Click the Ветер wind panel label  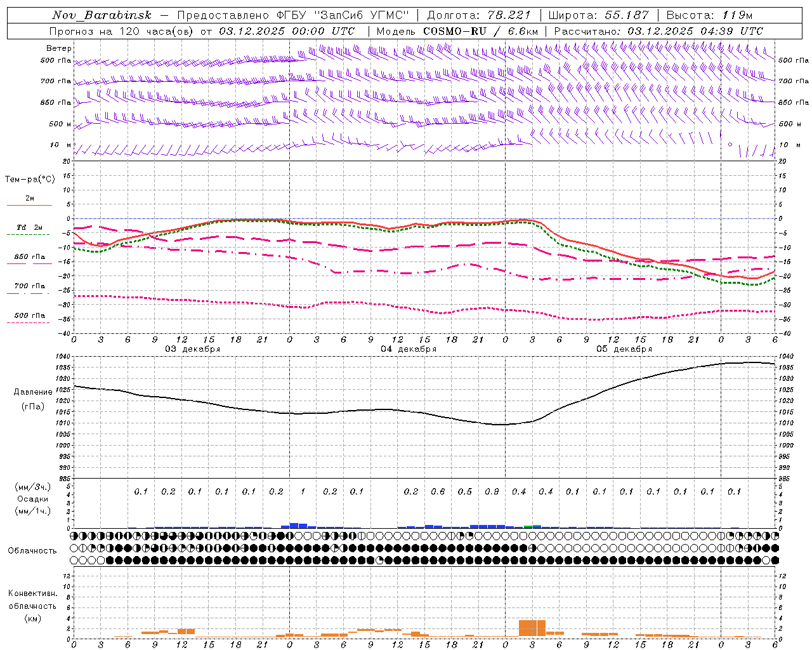[x=59, y=48]
